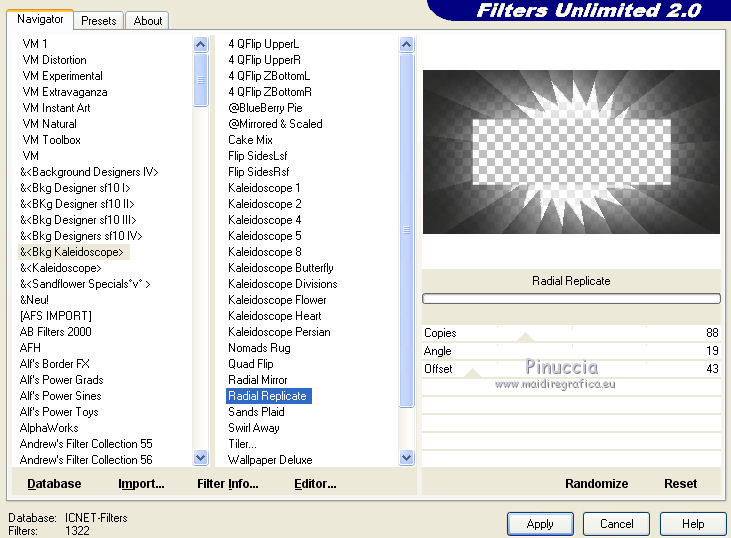
Task: Choose the Kaleidoscope Persian filter
Action: [279, 331]
